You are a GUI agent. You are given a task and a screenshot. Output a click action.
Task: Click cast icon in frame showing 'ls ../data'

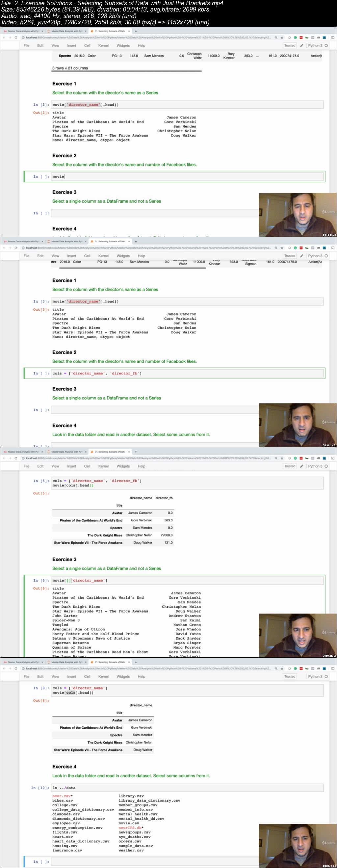coord(333,668)
